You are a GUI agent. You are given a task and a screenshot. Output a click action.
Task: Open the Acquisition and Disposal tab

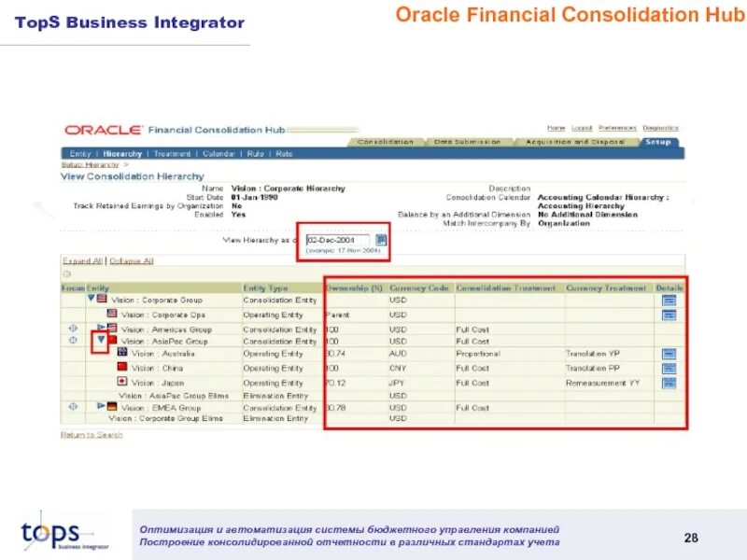point(575,142)
